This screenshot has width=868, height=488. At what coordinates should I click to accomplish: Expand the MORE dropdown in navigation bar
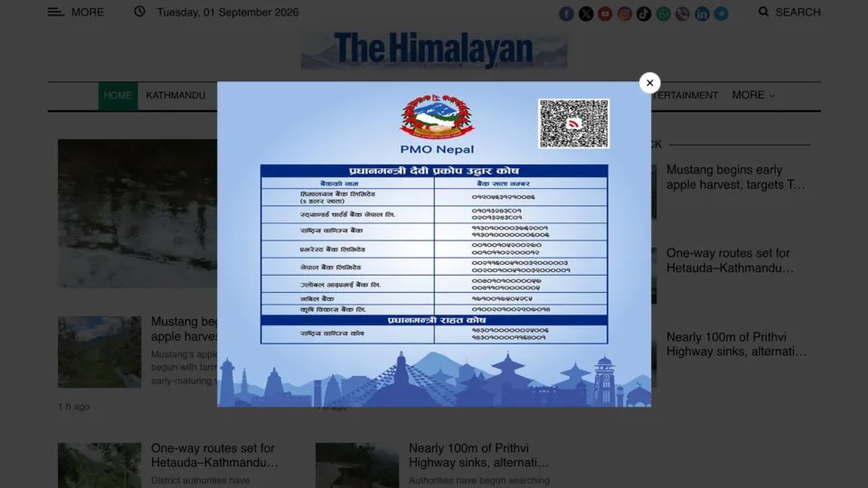coord(753,95)
